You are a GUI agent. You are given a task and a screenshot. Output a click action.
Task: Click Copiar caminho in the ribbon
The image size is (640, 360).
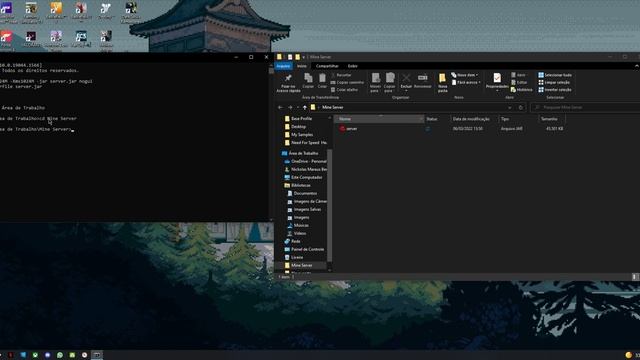click(x=347, y=82)
